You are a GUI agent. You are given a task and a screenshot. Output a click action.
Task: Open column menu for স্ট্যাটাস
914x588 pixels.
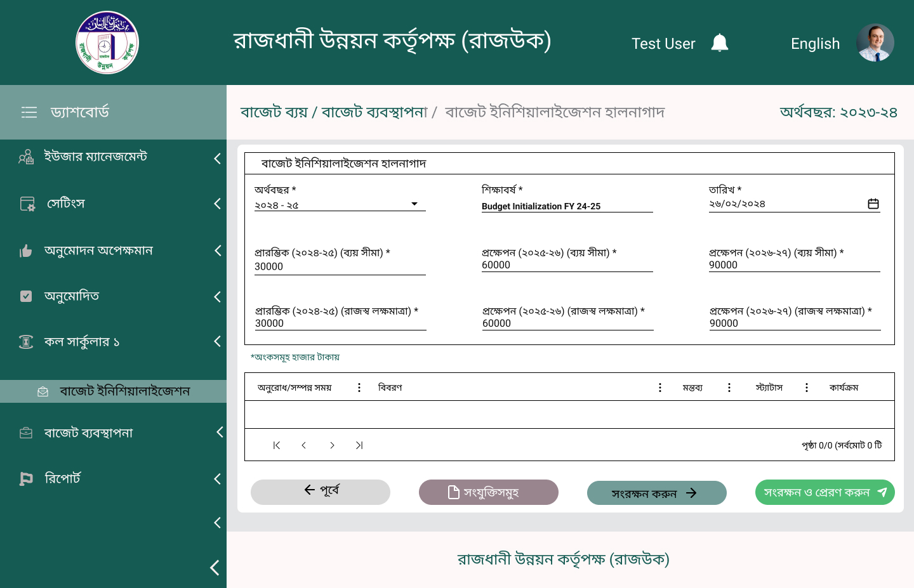click(x=807, y=388)
